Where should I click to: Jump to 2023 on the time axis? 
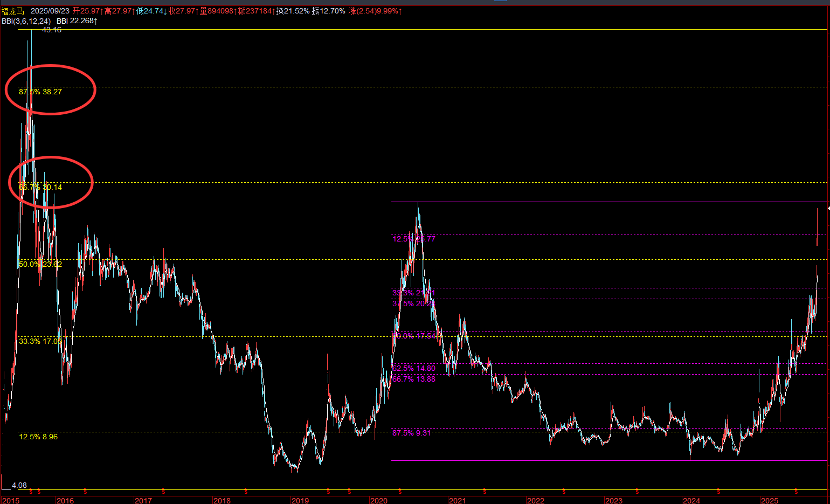[x=613, y=500]
